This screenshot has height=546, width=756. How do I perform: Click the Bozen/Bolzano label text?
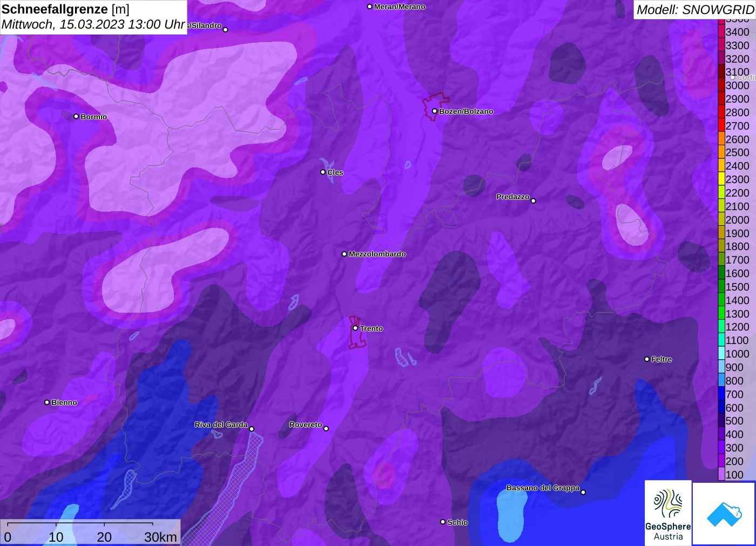(x=466, y=111)
